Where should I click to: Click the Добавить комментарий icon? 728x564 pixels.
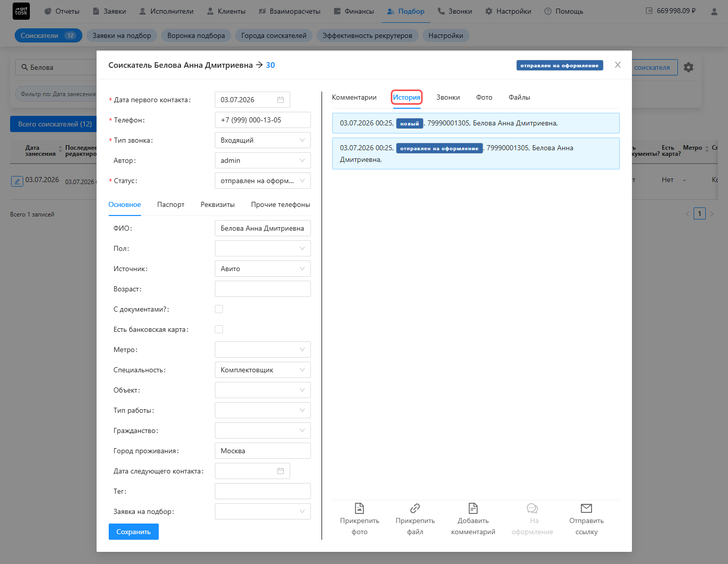click(x=473, y=508)
